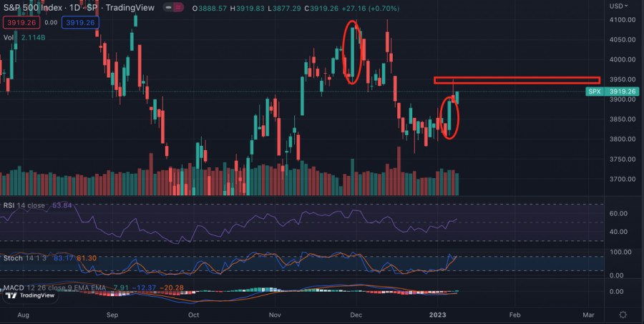The image size is (644, 324).
Task: Click the RSI 40.00 scale label
Action: pos(618,232)
